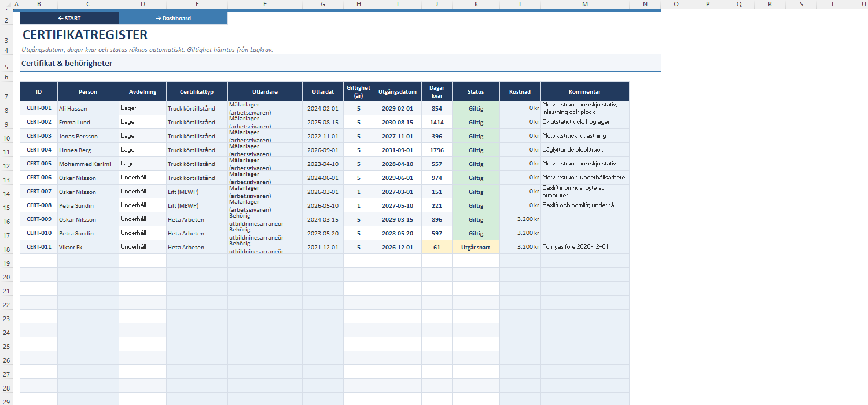Click the "Kostnad" table header

(520, 91)
